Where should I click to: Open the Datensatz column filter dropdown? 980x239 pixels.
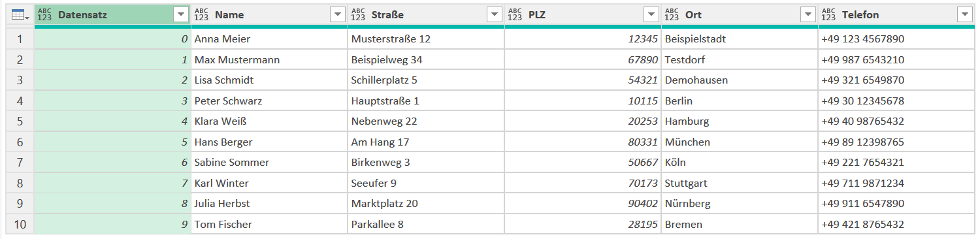tap(180, 15)
